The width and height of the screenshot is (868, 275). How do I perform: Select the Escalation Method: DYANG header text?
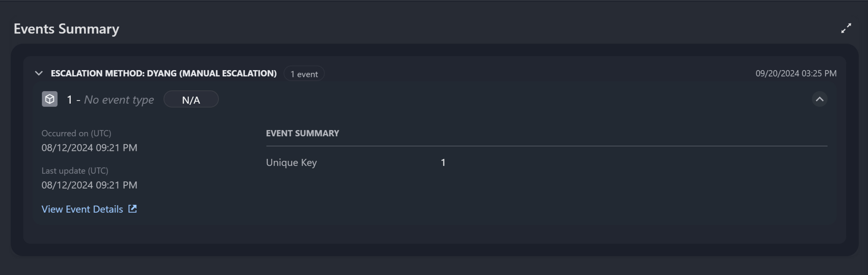(x=163, y=73)
